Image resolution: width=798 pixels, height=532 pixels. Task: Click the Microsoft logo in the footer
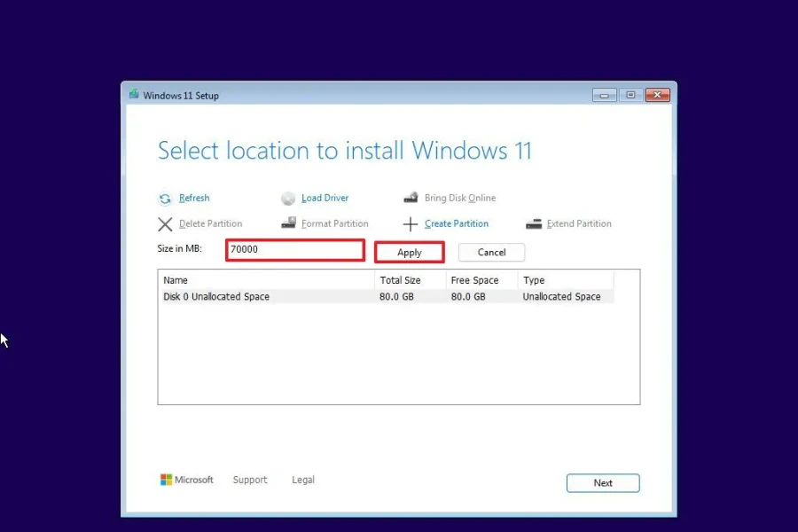pos(166,479)
